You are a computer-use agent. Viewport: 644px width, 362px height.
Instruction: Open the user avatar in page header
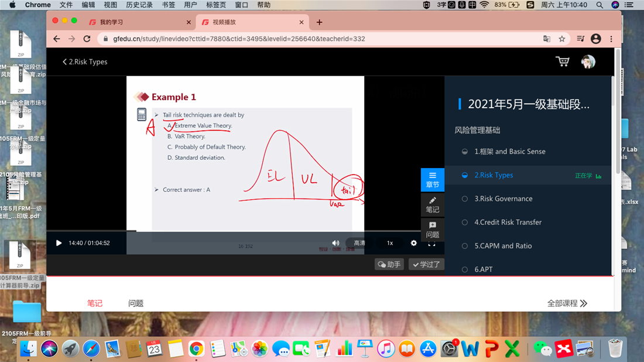click(x=588, y=62)
